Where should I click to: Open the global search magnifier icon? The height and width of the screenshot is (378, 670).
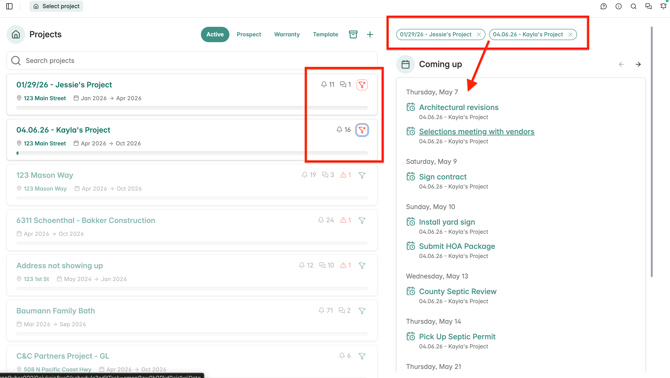tap(633, 6)
